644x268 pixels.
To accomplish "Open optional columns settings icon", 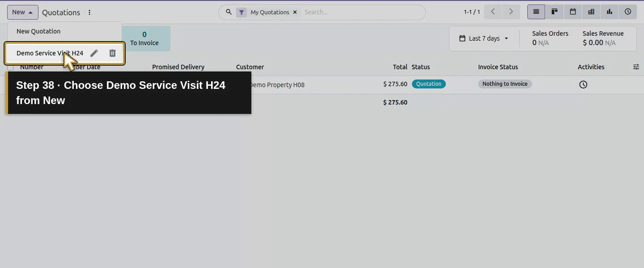I will 636,67.
